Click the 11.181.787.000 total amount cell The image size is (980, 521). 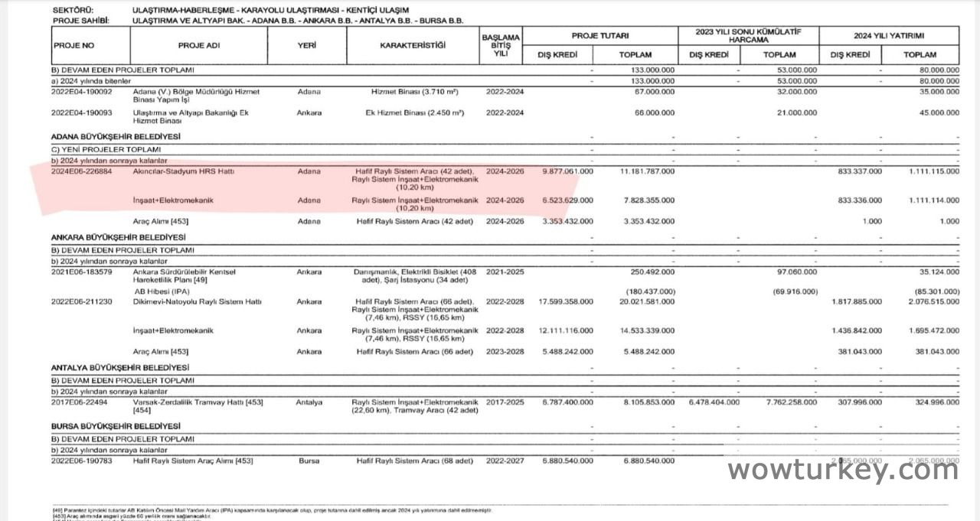[x=647, y=171]
